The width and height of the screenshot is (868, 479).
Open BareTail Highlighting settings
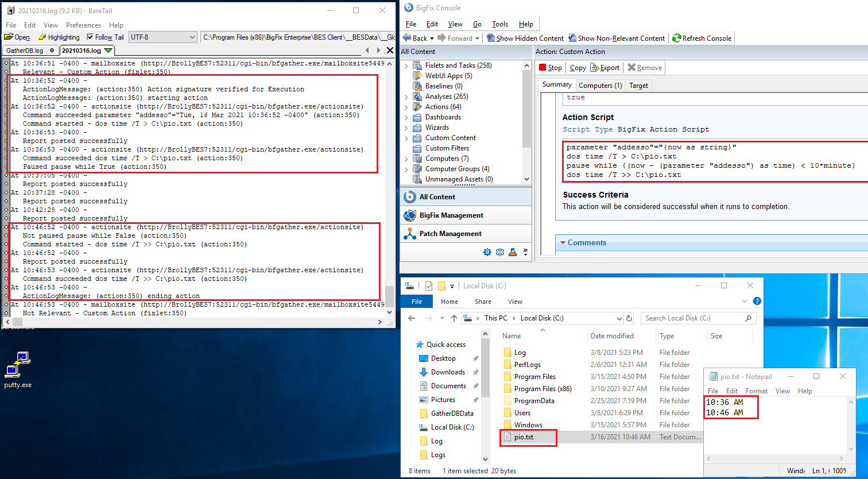coord(59,37)
